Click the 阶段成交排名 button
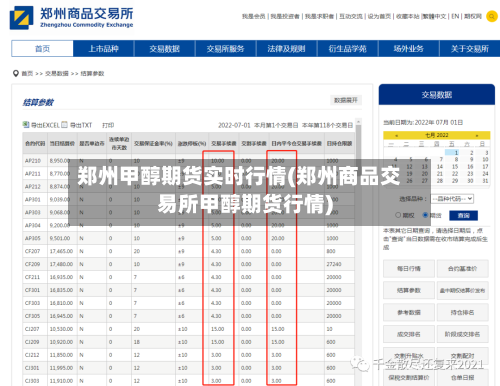 pyautogui.click(x=463, y=334)
